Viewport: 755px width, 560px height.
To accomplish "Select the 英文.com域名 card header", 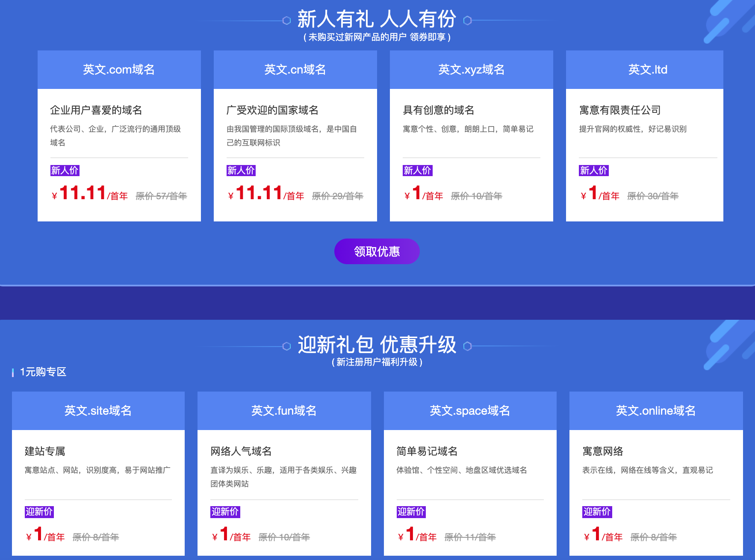I will tap(119, 69).
